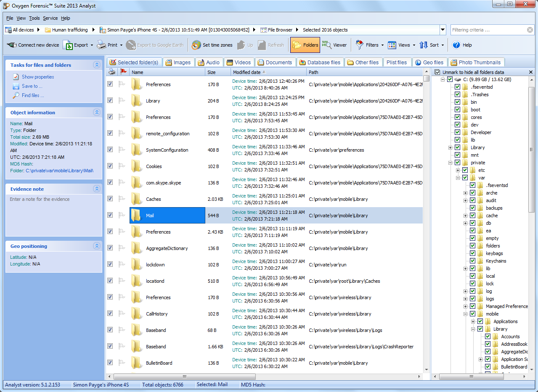Click the File Browser breadcrumb icon
538x392 pixels.
click(264, 30)
